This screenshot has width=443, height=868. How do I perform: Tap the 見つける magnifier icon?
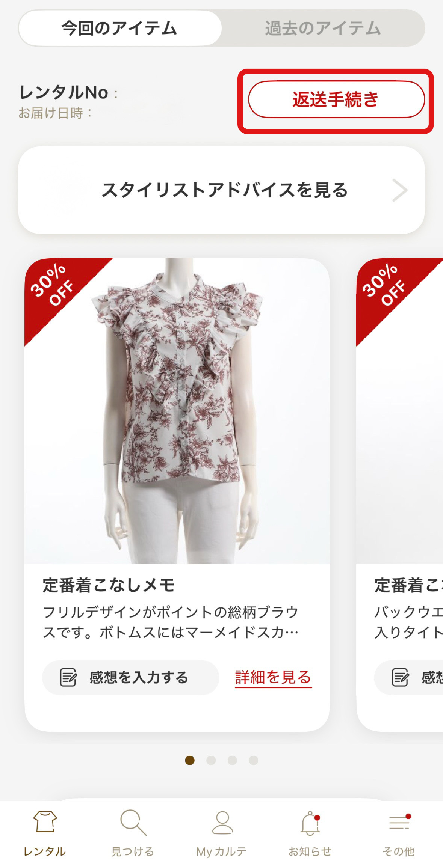[x=133, y=822]
